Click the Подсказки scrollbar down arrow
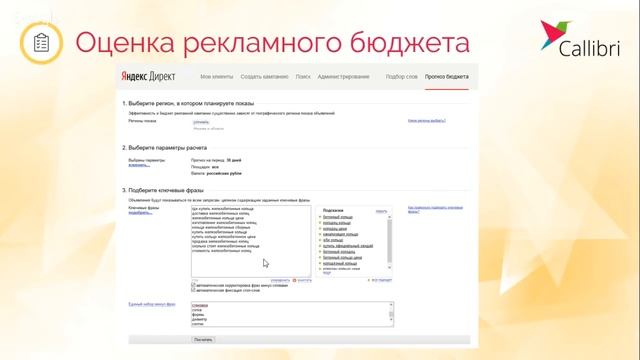 click(389, 268)
